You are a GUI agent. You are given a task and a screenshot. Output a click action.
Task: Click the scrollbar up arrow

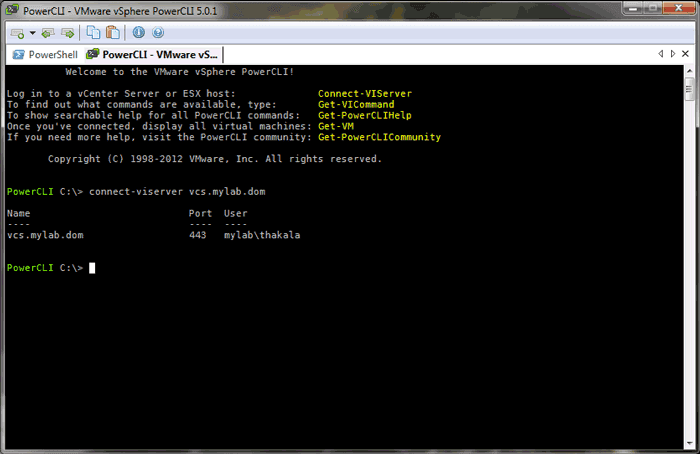(689, 73)
